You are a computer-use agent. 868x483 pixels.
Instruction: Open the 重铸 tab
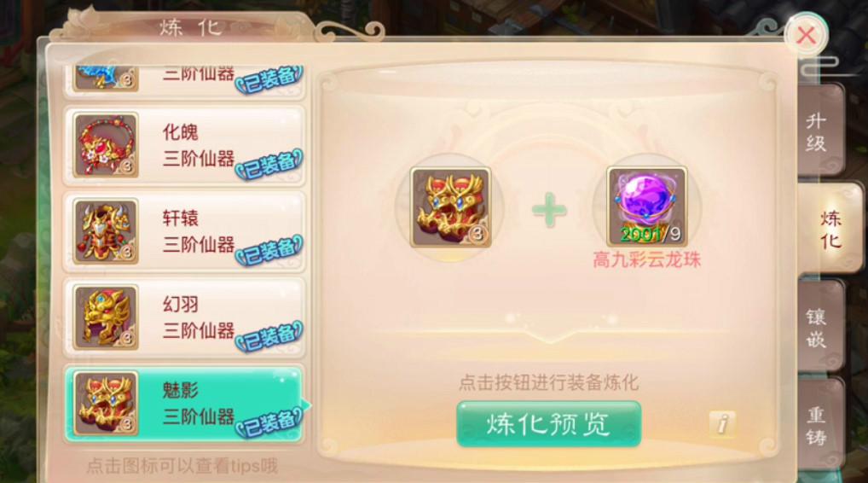(820, 425)
